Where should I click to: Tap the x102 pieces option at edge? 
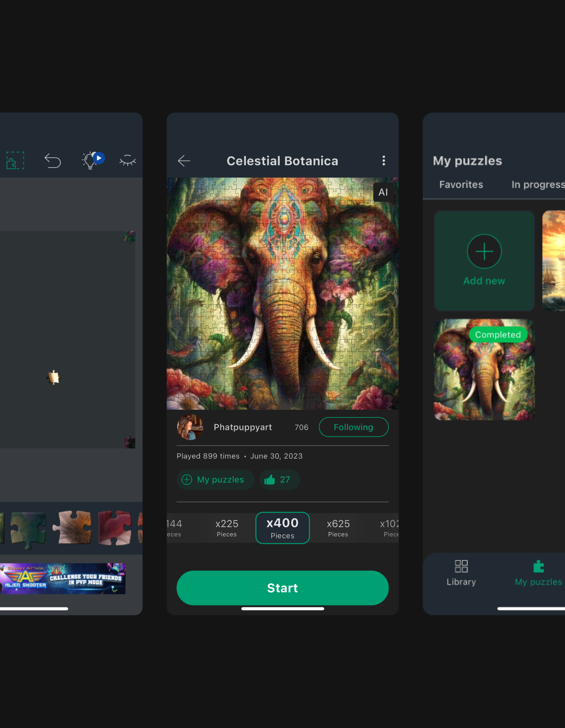pos(390,528)
